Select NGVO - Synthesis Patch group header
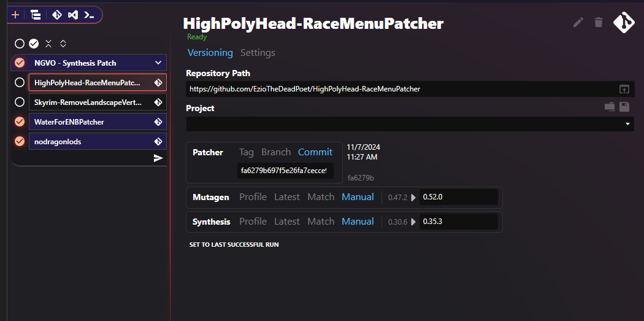 tap(89, 63)
